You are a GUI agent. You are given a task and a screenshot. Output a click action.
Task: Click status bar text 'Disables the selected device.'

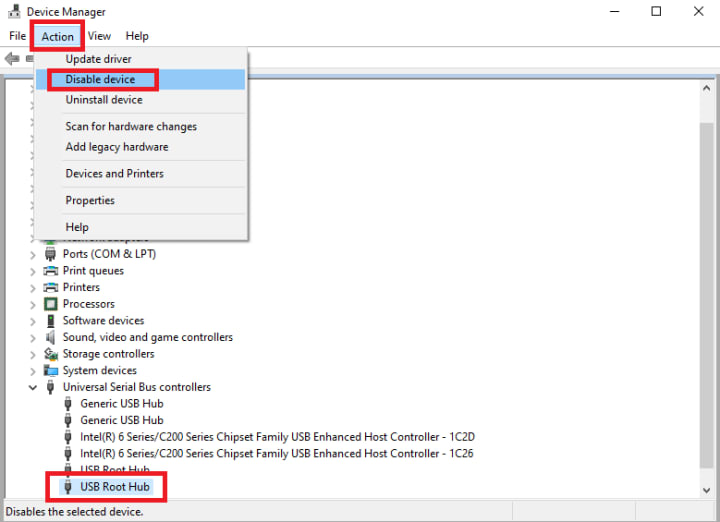tap(74, 511)
